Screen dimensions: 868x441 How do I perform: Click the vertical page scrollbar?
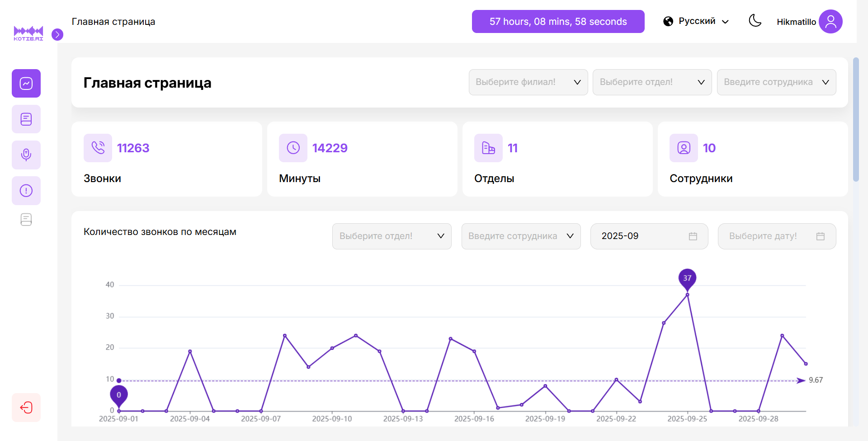pos(855,120)
